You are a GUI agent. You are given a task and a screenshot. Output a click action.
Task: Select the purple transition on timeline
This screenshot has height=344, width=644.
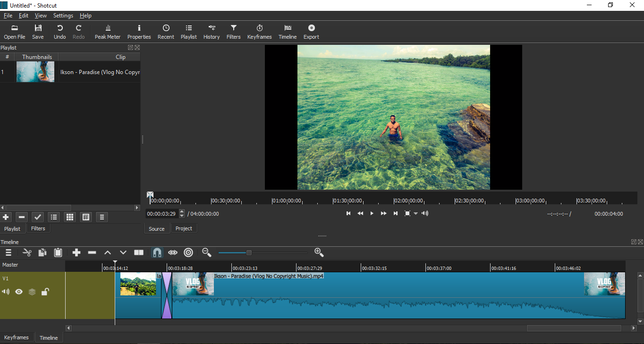click(x=167, y=295)
